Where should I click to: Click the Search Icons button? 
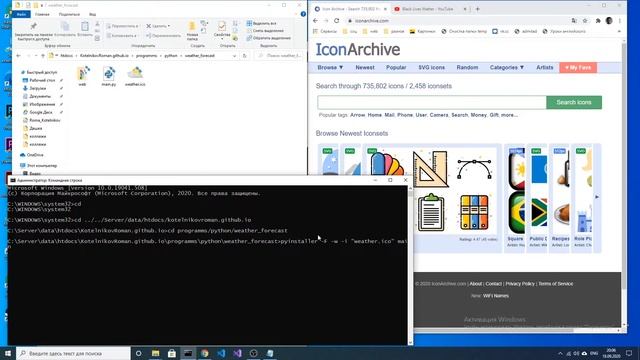click(x=574, y=102)
